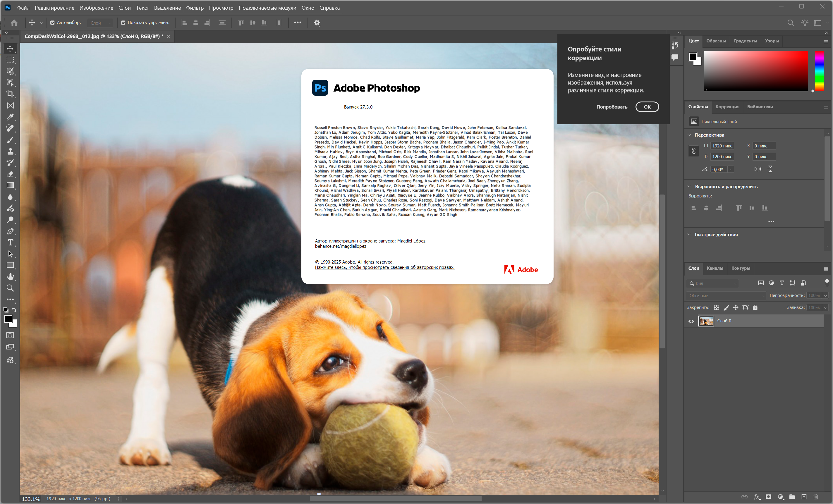The width and height of the screenshot is (833, 504).
Task: Select the Horizontal Type tool
Action: (x=10, y=243)
